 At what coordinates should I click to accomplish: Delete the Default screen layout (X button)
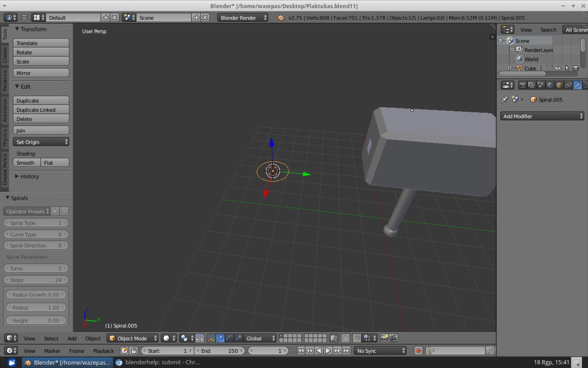pos(114,18)
